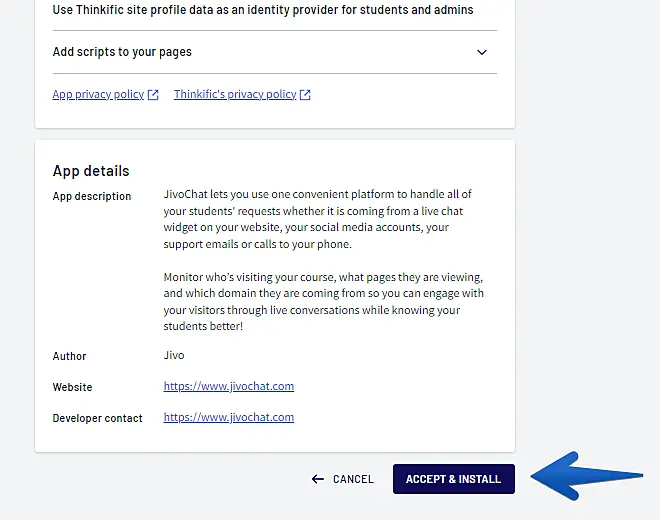Click external-link icon beside Thinkific's privacy policy
The height and width of the screenshot is (520, 660).
click(x=305, y=95)
